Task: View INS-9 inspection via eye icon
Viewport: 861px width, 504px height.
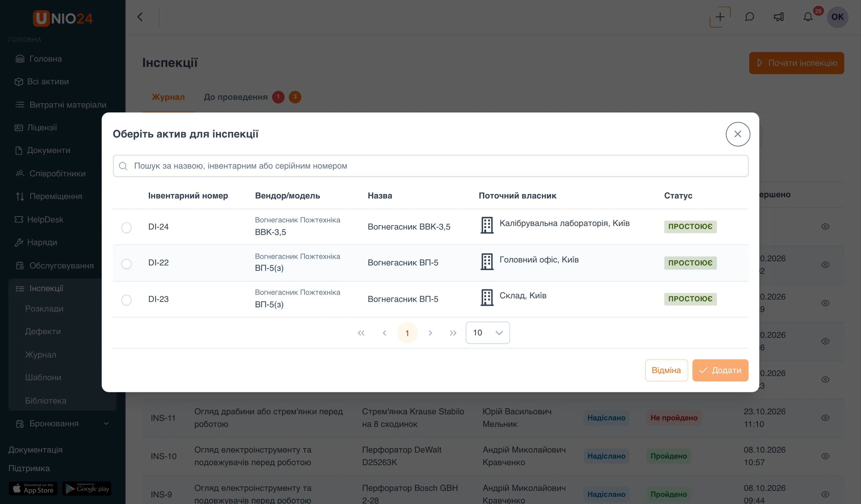Action: point(825,494)
